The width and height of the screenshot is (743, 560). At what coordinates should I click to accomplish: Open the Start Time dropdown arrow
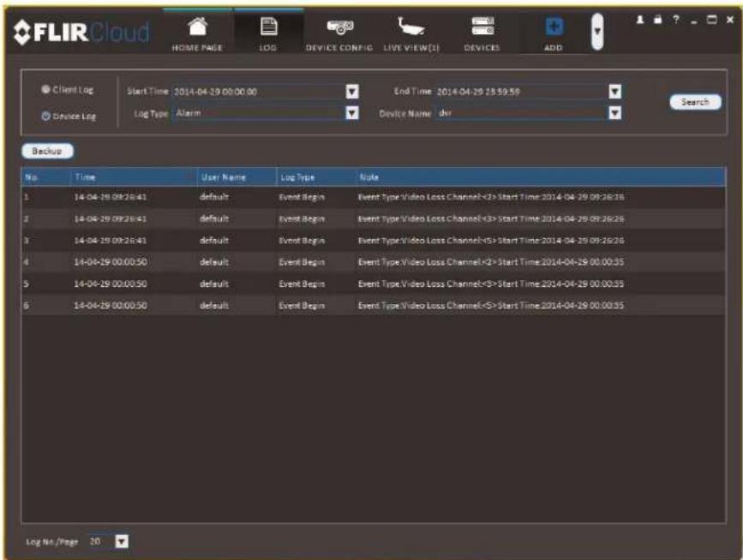pyautogui.click(x=352, y=92)
